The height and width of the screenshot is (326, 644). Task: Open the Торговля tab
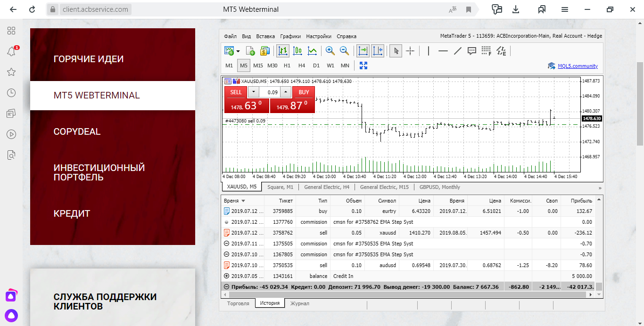point(238,303)
